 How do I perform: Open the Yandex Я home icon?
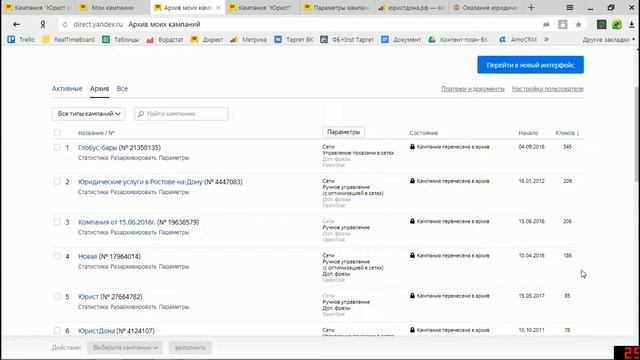42,24
